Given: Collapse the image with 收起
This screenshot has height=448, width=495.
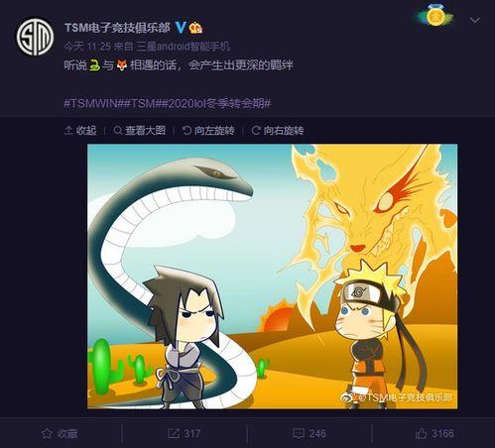Looking at the screenshot, I should tap(80, 131).
